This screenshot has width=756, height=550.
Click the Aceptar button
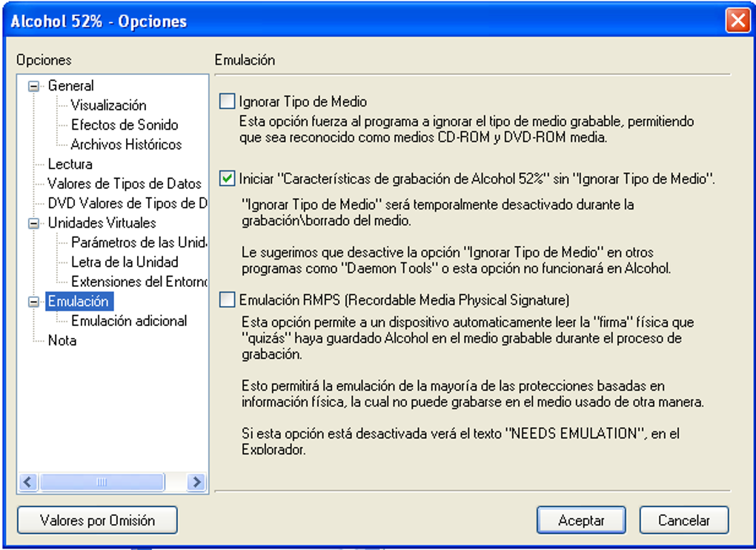(580, 520)
